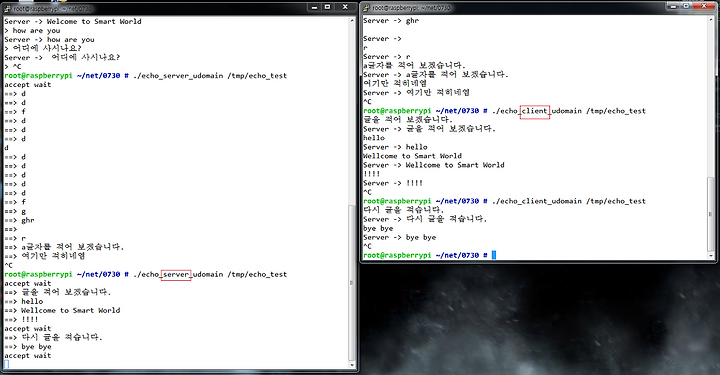Minimize the right terminal window
The width and height of the screenshot is (720, 375).
(674, 6)
